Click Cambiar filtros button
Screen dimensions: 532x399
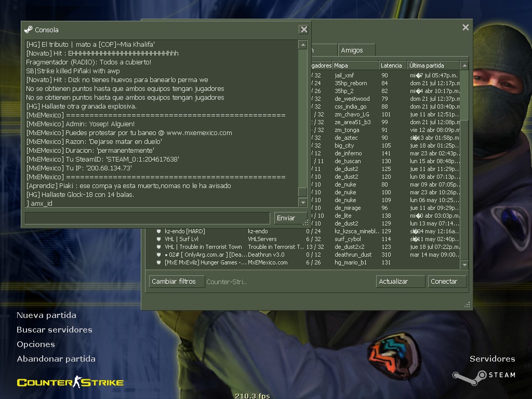pos(177,282)
